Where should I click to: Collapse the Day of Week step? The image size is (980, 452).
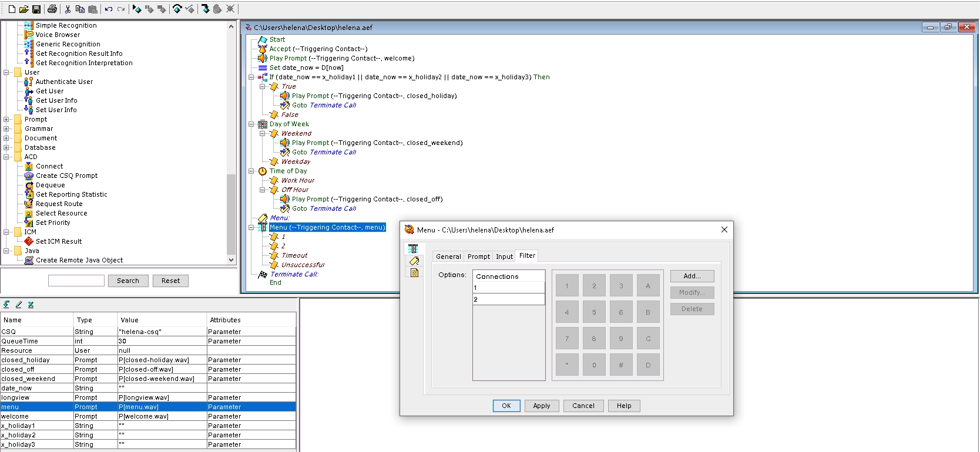tap(251, 124)
